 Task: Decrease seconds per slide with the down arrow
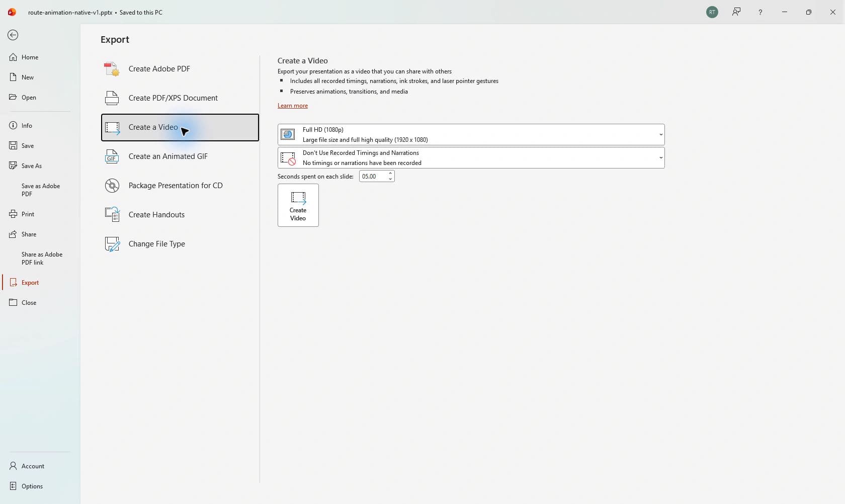[x=390, y=179]
